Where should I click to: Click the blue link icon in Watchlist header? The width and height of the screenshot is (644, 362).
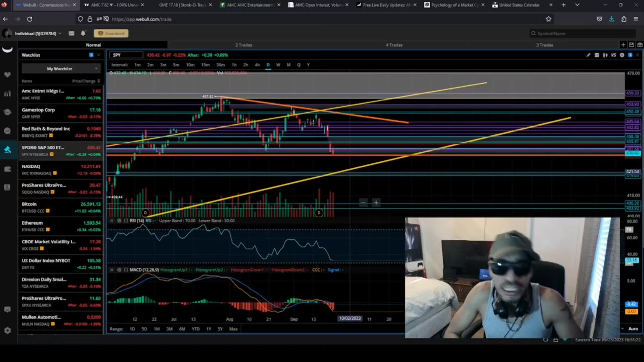[91, 55]
